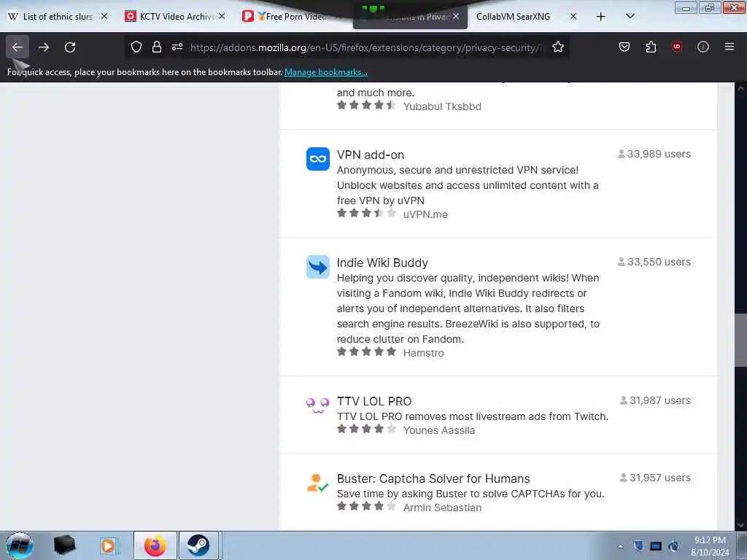Click the 33,550 users count
This screenshot has height=560, width=747.
tap(654, 262)
